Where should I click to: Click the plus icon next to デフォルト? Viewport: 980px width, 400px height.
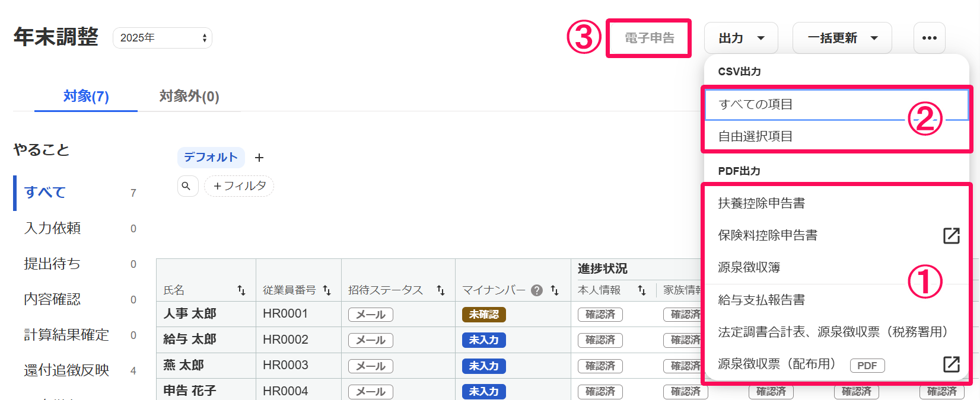click(259, 158)
